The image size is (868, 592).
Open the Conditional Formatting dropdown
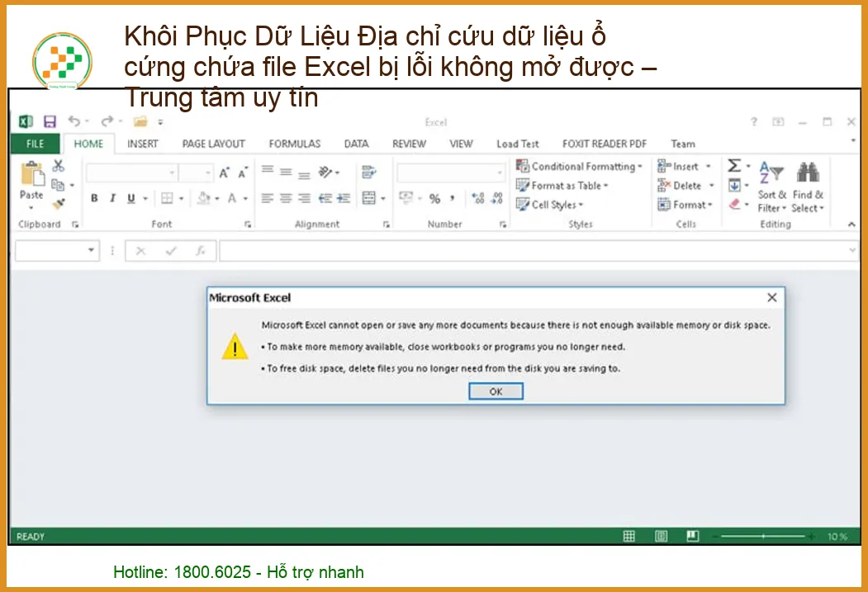[579, 166]
